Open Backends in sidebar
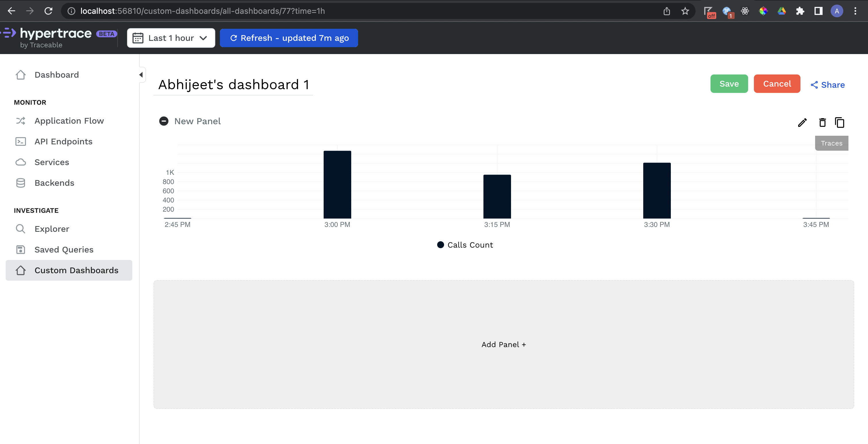This screenshot has width=868, height=444. (x=54, y=183)
